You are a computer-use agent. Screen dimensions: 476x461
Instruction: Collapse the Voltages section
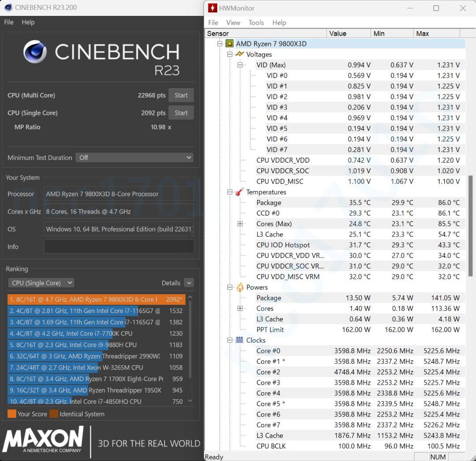[x=230, y=54]
